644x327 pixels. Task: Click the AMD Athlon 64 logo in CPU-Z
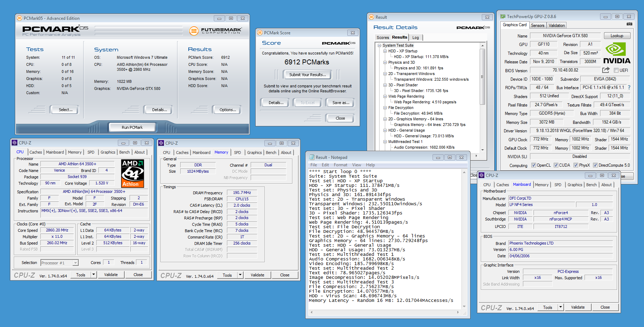click(x=132, y=173)
